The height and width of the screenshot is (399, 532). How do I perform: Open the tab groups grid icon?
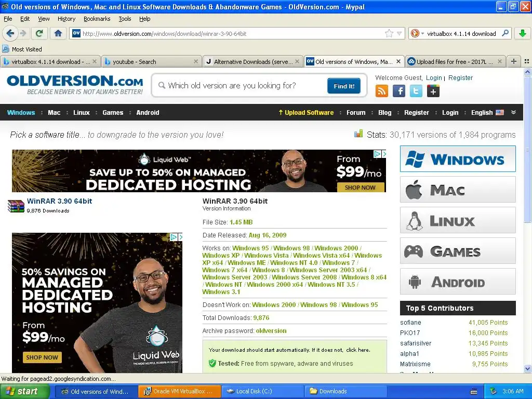[x=527, y=61]
